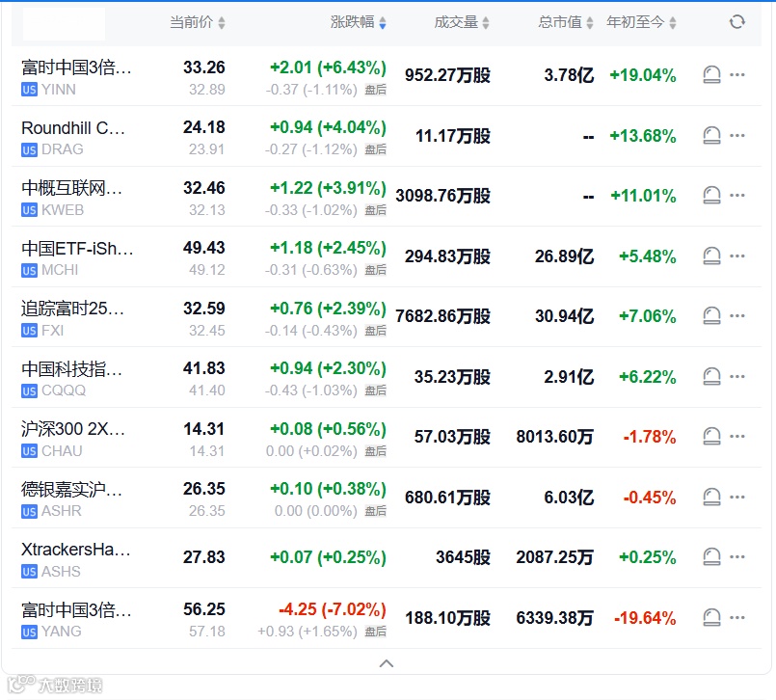Viewport: 776px width, 700px height.
Task: Open more options menu for MCHI
Action: [737, 256]
